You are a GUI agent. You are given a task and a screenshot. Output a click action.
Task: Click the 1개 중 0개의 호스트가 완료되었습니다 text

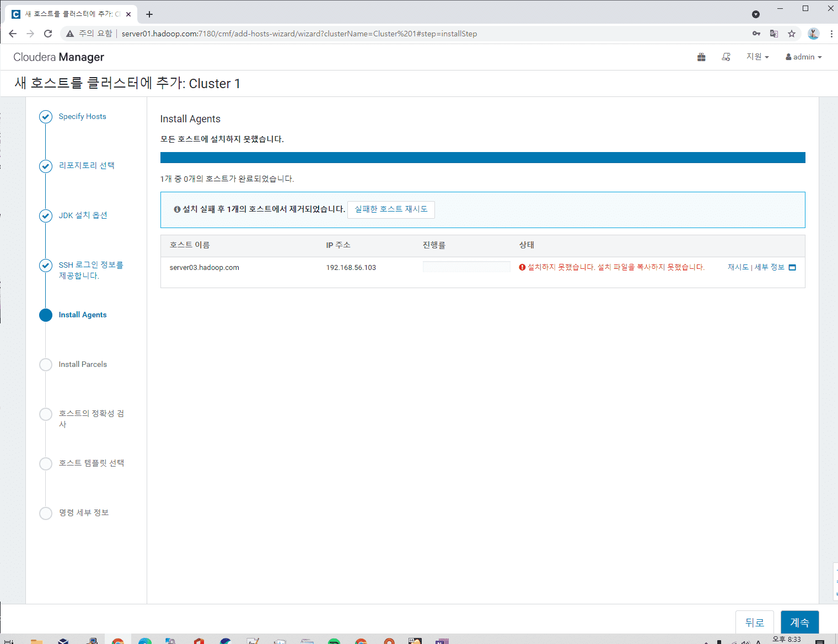227,179
